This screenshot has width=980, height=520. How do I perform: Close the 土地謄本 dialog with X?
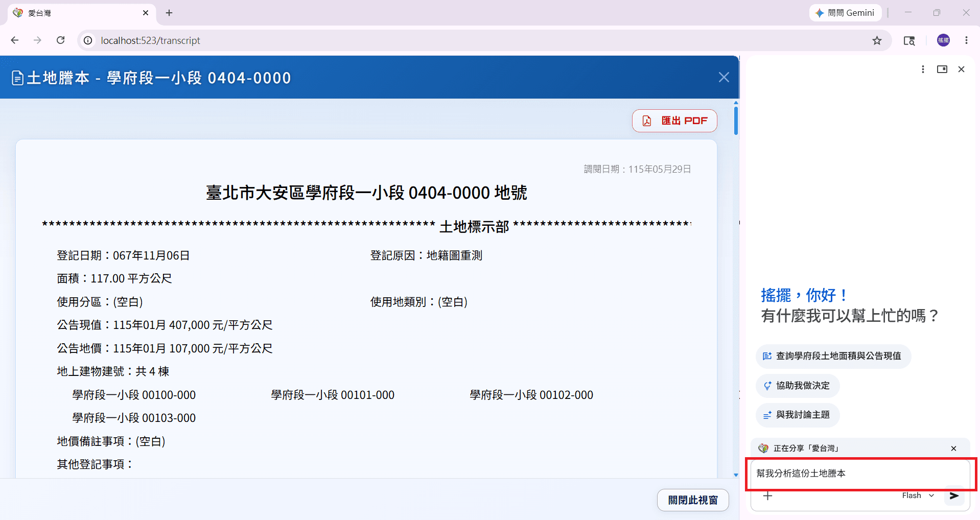(724, 77)
